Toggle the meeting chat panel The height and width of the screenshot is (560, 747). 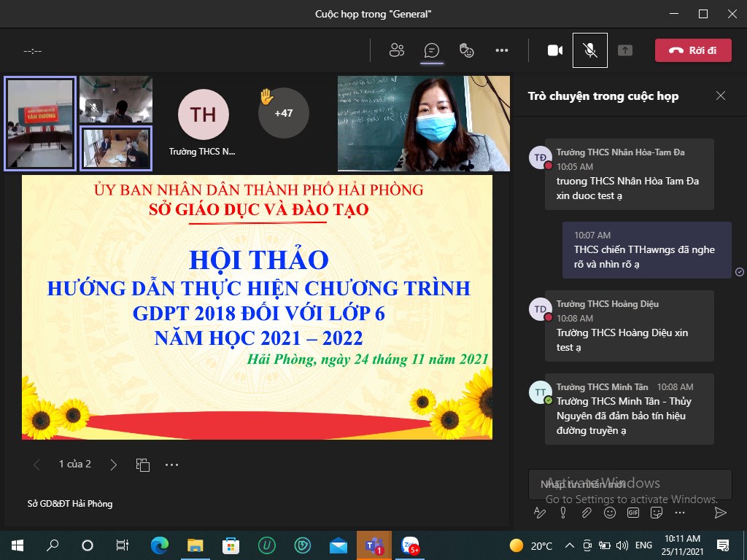432,50
